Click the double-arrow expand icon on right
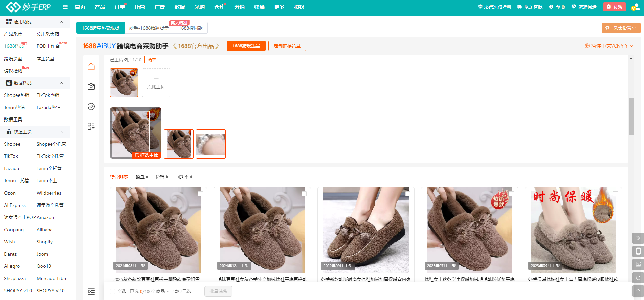Viewport: 644px width, 300px height. tap(638, 238)
